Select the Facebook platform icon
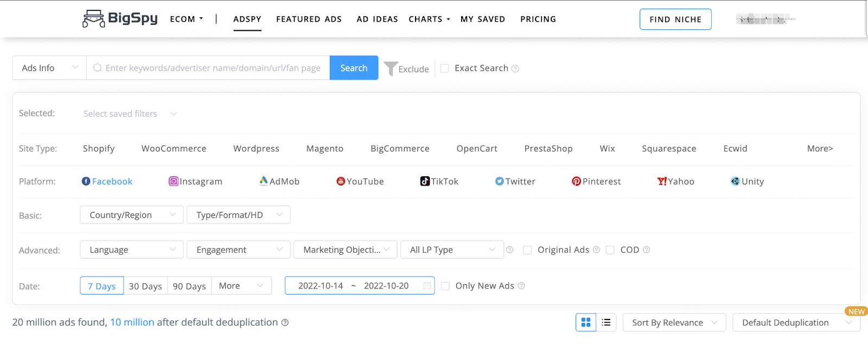Viewport: 868px width, 346px height. 86,181
